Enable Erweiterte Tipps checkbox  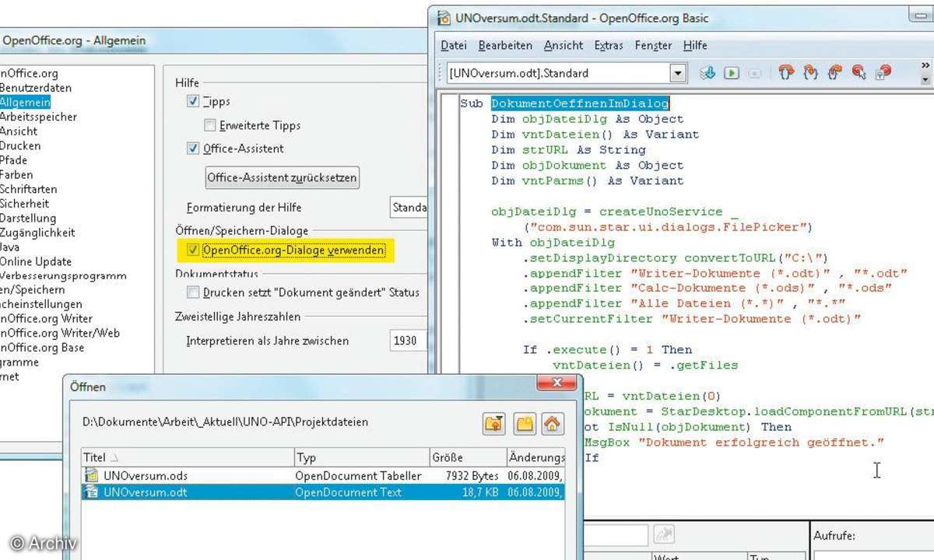(x=210, y=124)
